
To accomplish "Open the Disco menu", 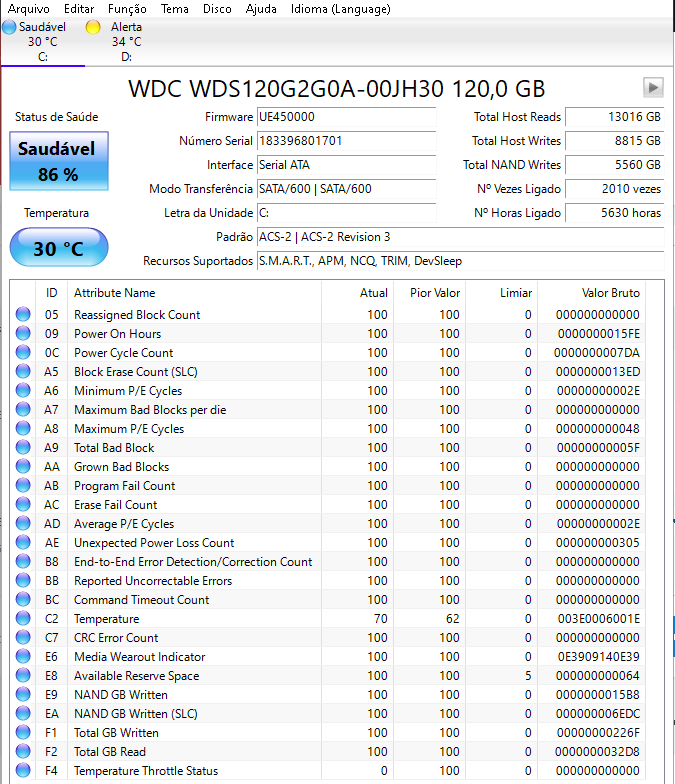I will coord(217,9).
